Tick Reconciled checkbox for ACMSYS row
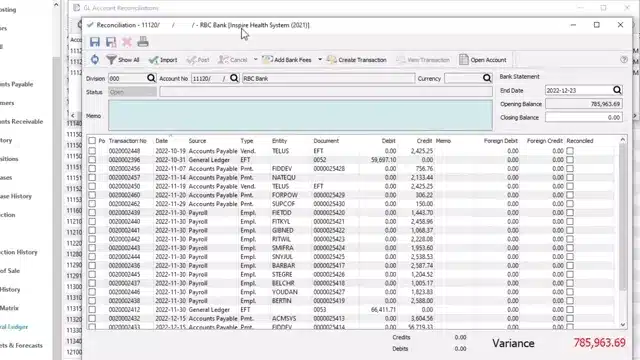The height and width of the screenshot is (360, 640). coord(570,318)
